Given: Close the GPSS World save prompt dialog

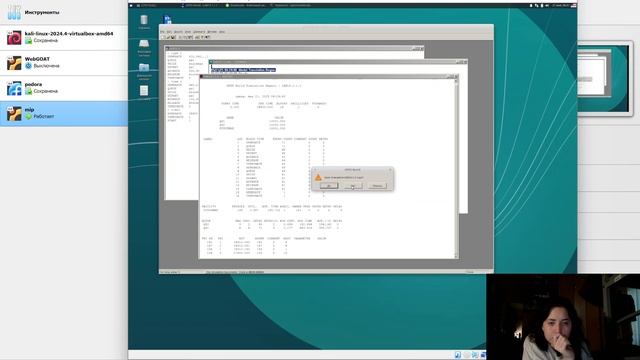Looking at the screenshot, I should [390, 169].
